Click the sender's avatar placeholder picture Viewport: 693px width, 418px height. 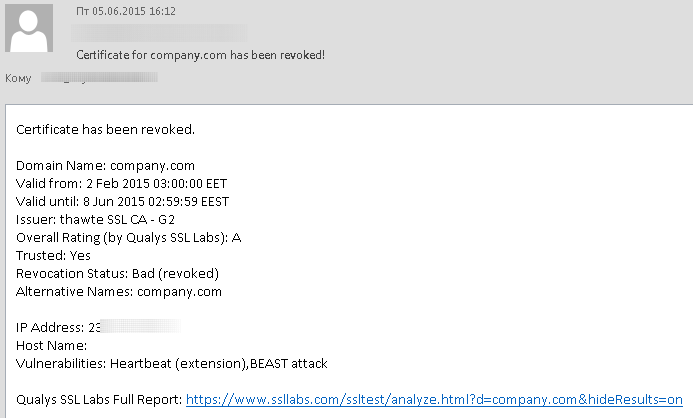pos(31,27)
